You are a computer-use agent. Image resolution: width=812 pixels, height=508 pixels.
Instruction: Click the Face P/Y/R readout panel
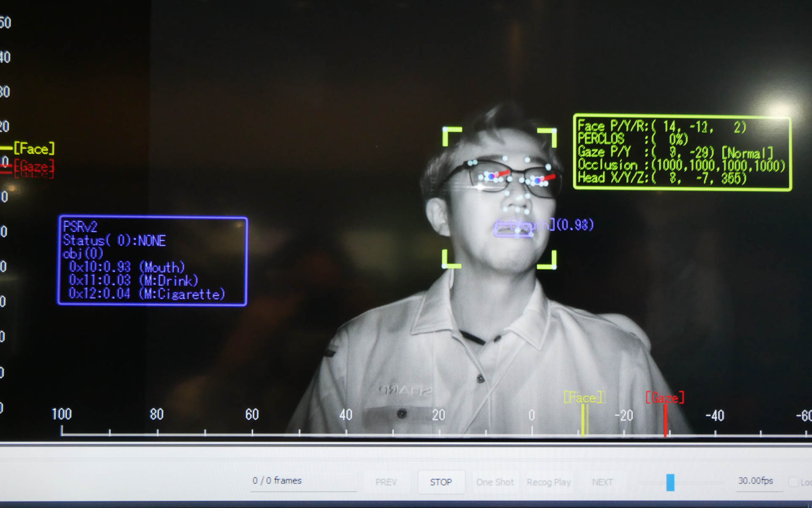(x=681, y=152)
